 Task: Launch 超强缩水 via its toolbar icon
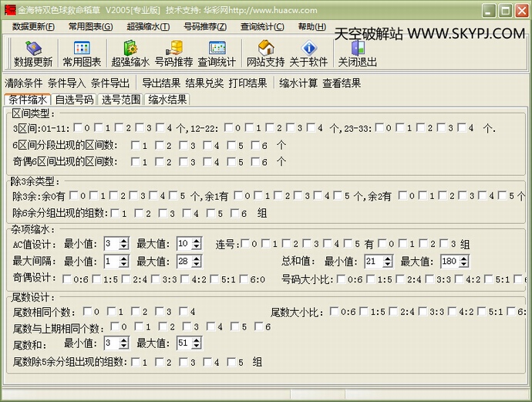coord(130,54)
